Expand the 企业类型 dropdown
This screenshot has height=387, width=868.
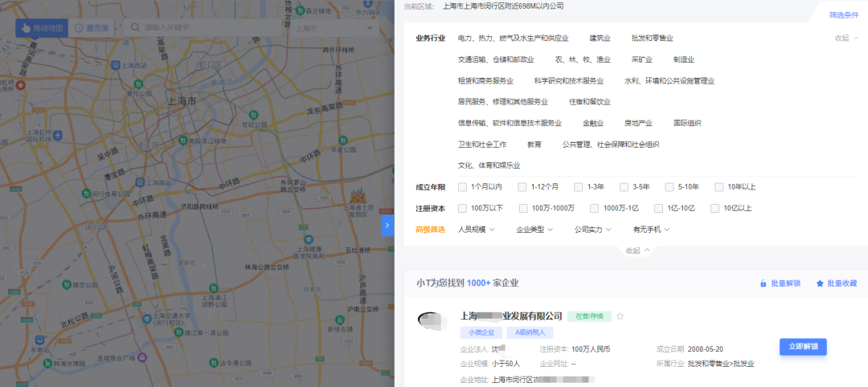coord(534,230)
